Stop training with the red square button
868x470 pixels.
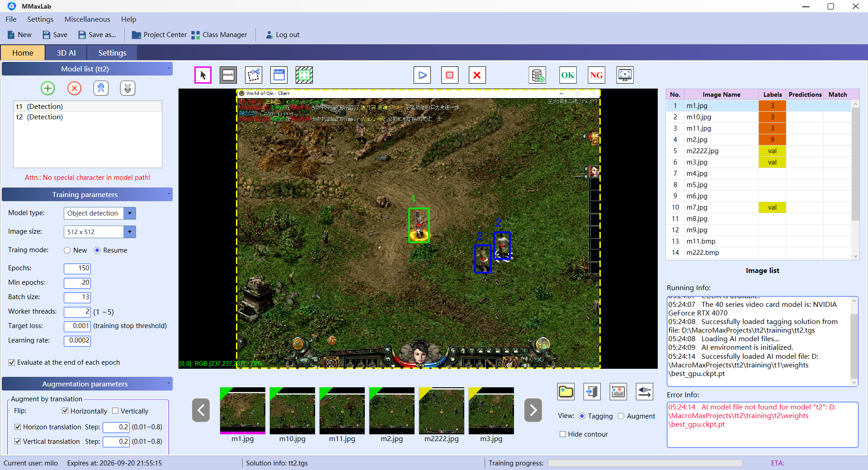click(x=450, y=75)
